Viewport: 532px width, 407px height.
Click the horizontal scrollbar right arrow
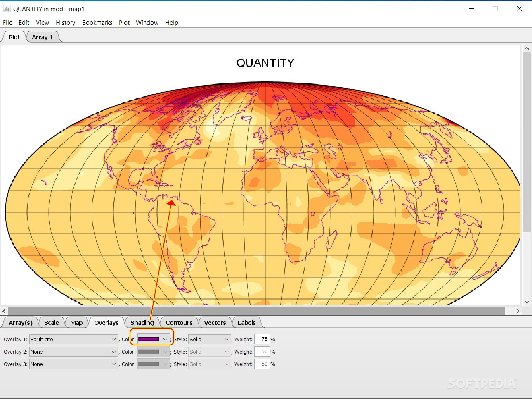[x=518, y=311]
